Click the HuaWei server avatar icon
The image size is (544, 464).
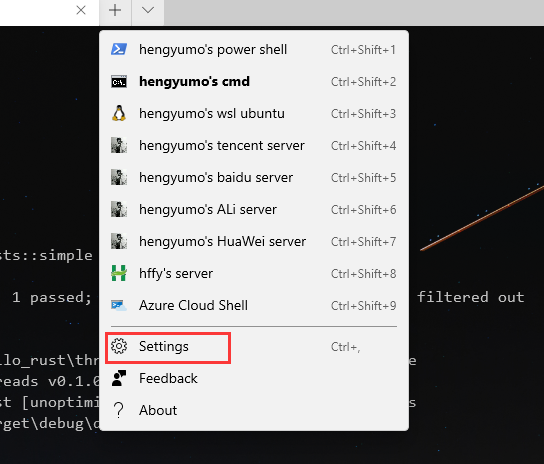[119, 241]
